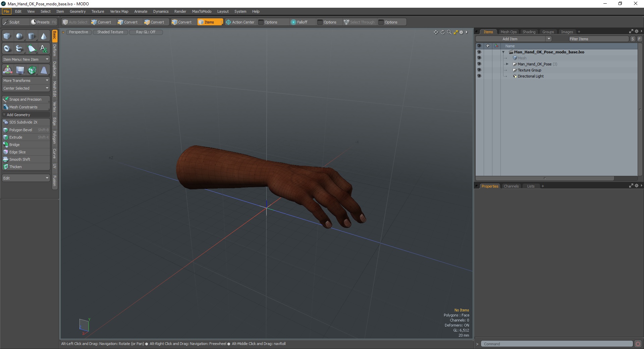This screenshot has width=644, height=349.
Task: Toggle the Options checkbox after Select Through
Action: pyautogui.click(x=381, y=22)
